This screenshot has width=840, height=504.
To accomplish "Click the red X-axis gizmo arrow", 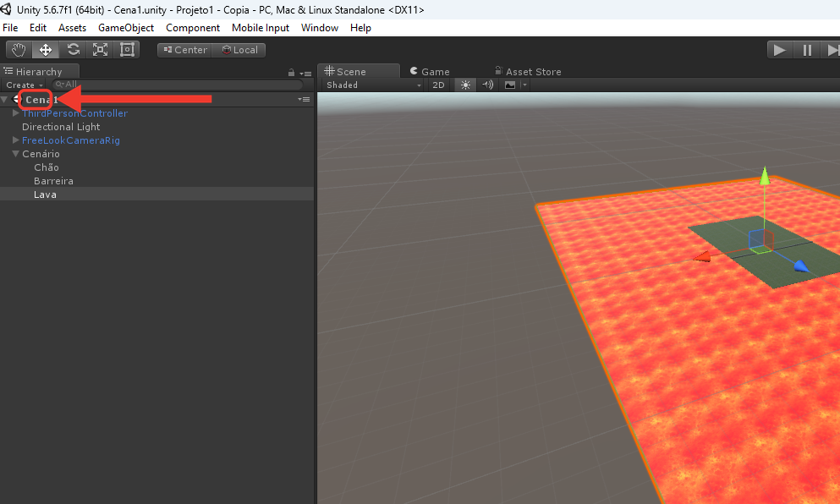I will click(x=702, y=257).
